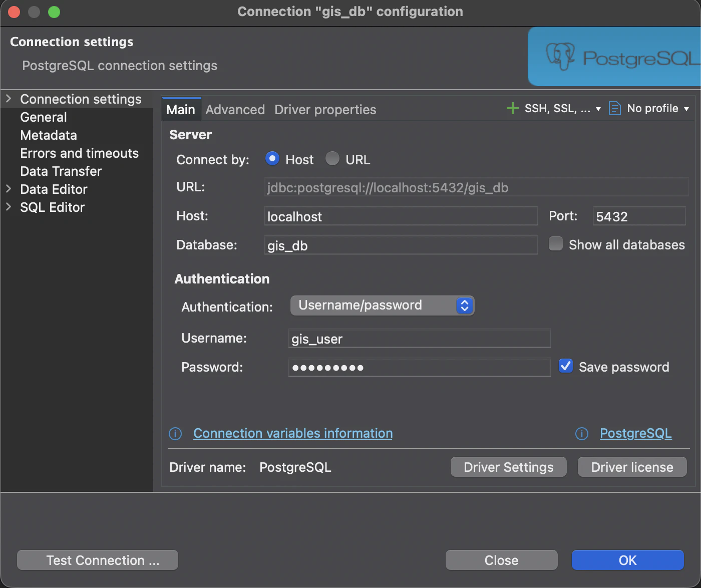
Task: Open the SSH, SSL dropdown arrow
Action: [598, 109]
